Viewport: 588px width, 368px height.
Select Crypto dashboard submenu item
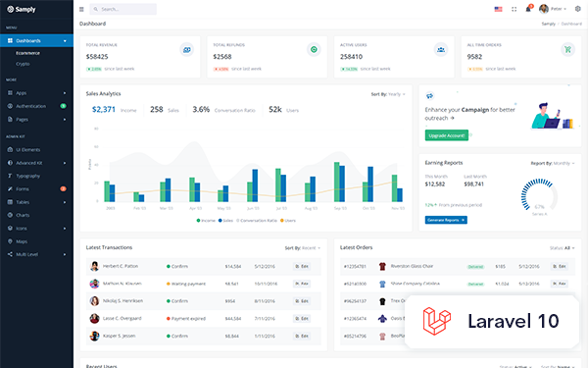pos(23,64)
